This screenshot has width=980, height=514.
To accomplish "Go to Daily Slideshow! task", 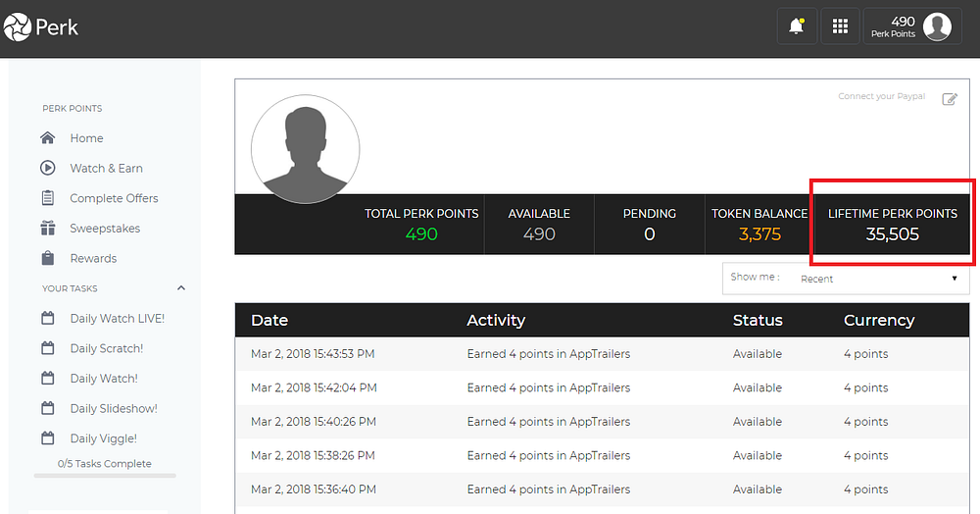I will click(x=113, y=408).
